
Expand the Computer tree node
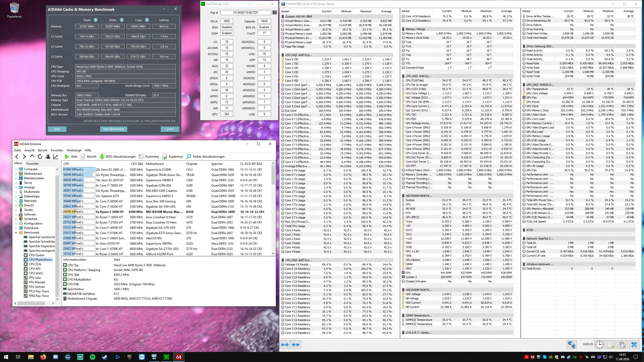click(x=16, y=169)
